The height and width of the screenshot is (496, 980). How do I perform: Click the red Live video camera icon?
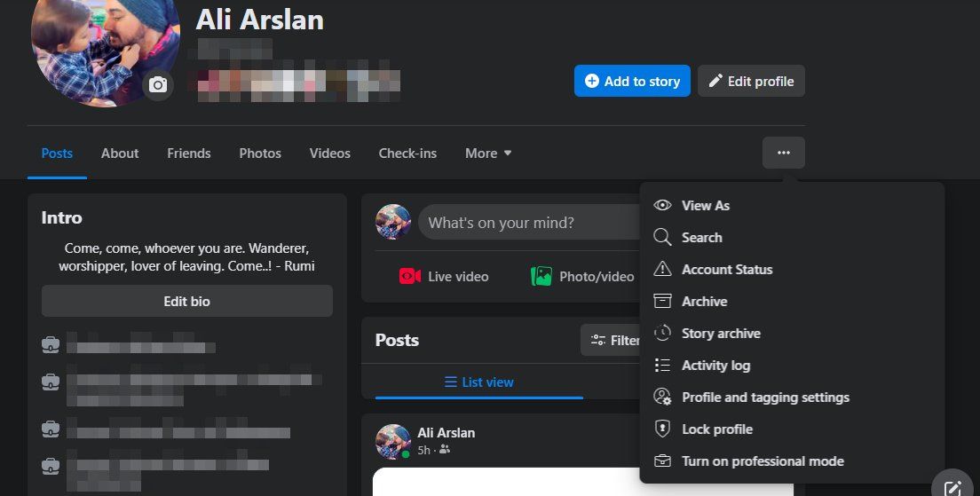click(x=410, y=276)
